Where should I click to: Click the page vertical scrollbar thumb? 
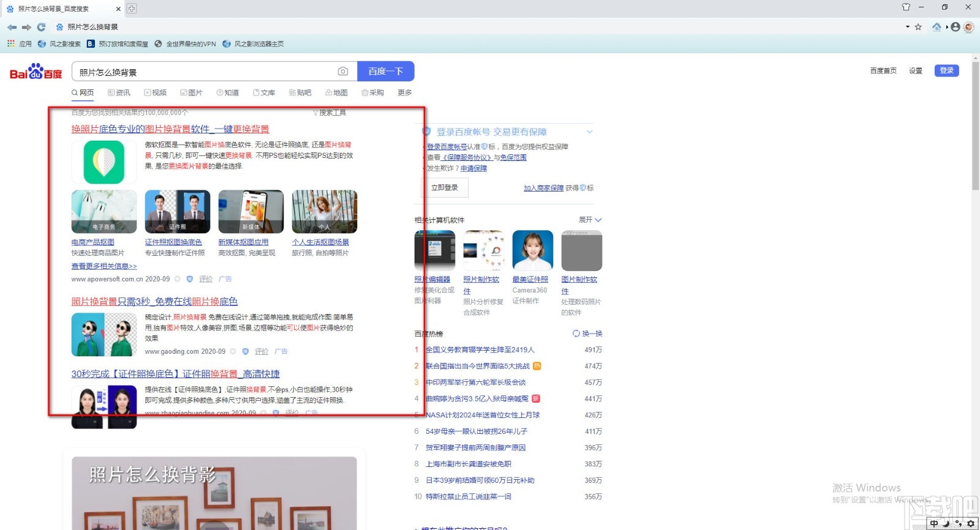[975, 125]
